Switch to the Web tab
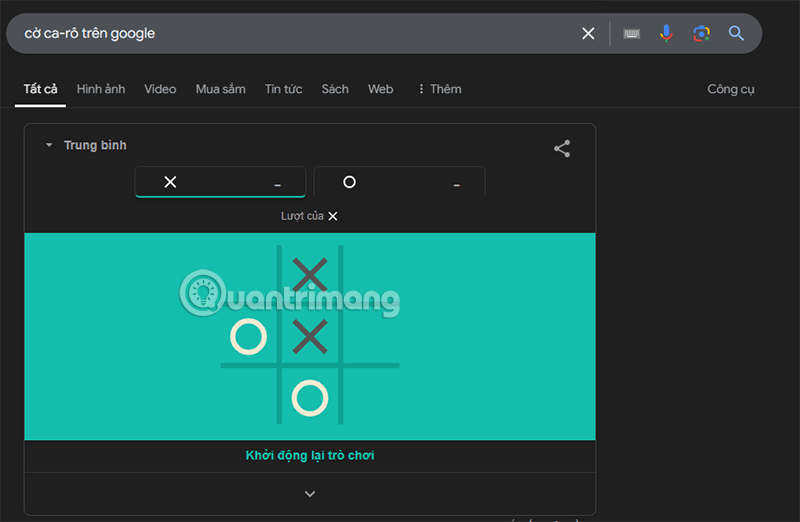This screenshot has height=522, width=800. (x=381, y=89)
